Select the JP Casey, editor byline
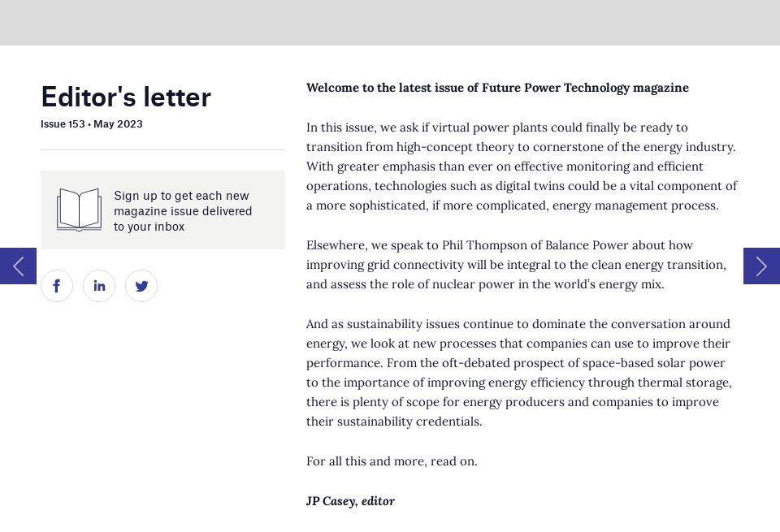 (x=350, y=501)
